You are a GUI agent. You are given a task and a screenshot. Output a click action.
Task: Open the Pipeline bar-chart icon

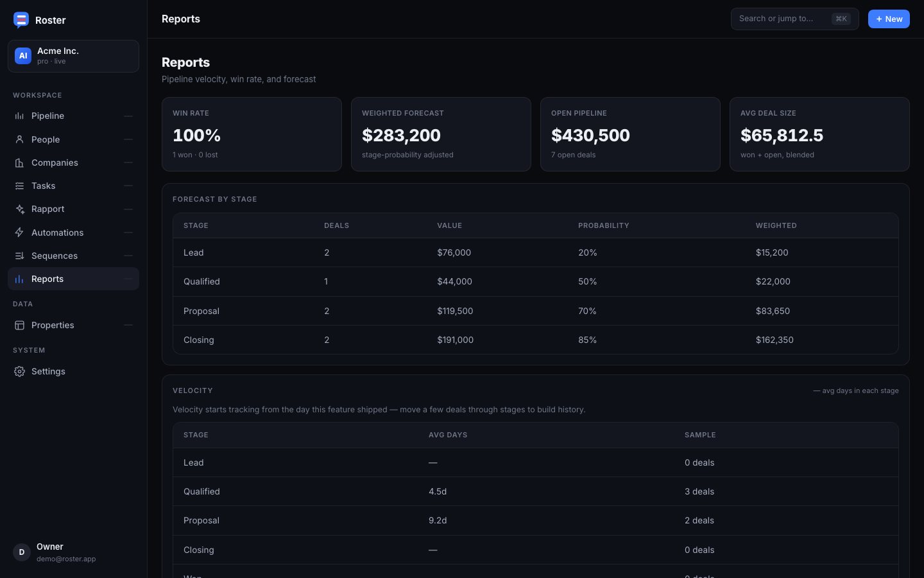19,116
